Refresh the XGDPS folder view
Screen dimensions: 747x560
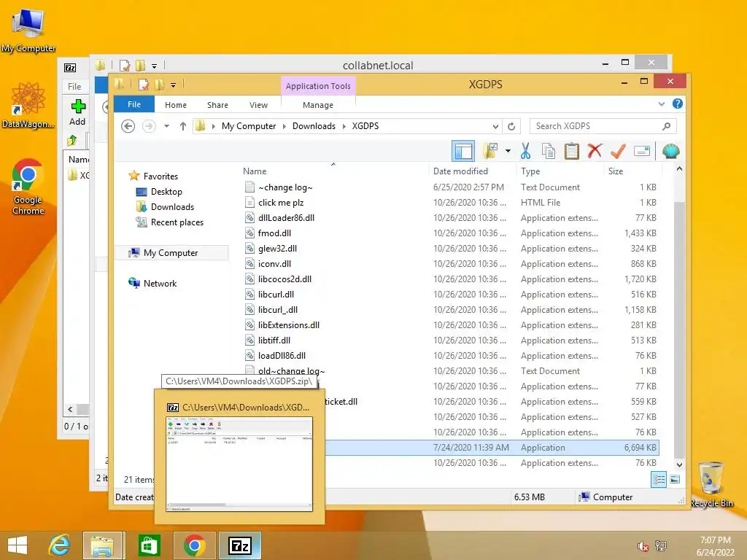511,126
